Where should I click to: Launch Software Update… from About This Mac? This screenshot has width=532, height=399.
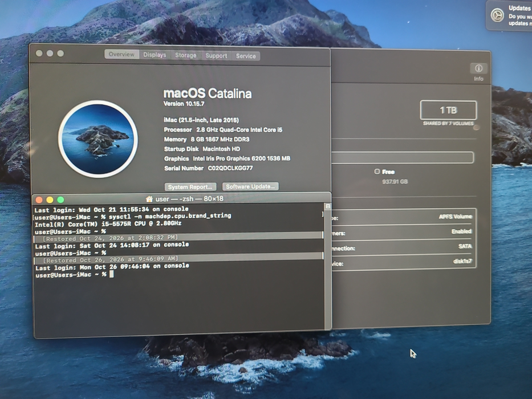250,186
